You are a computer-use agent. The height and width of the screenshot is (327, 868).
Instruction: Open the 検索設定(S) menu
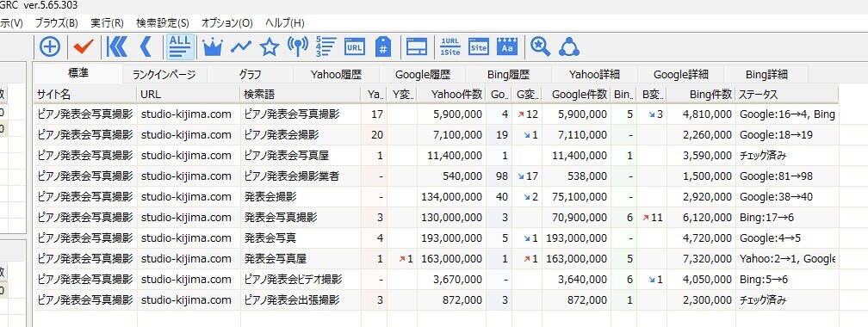pyautogui.click(x=162, y=23)
